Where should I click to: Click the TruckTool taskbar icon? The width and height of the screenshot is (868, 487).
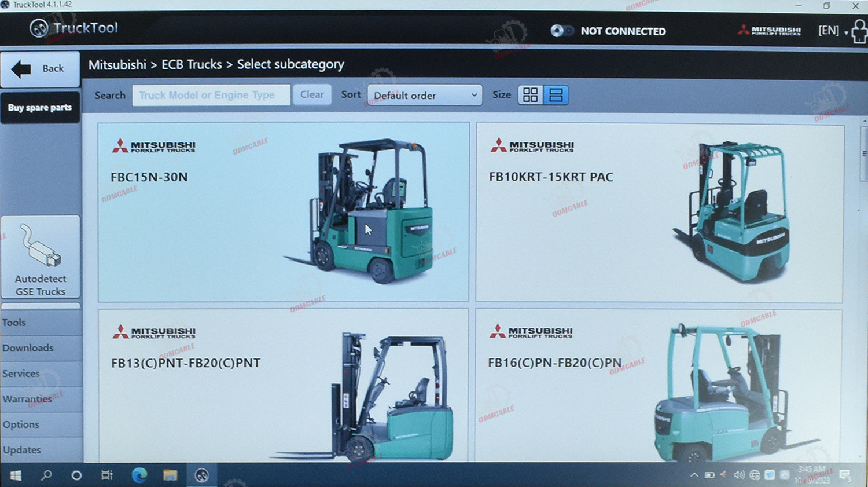pyautogui.click(x=201, y=475)
